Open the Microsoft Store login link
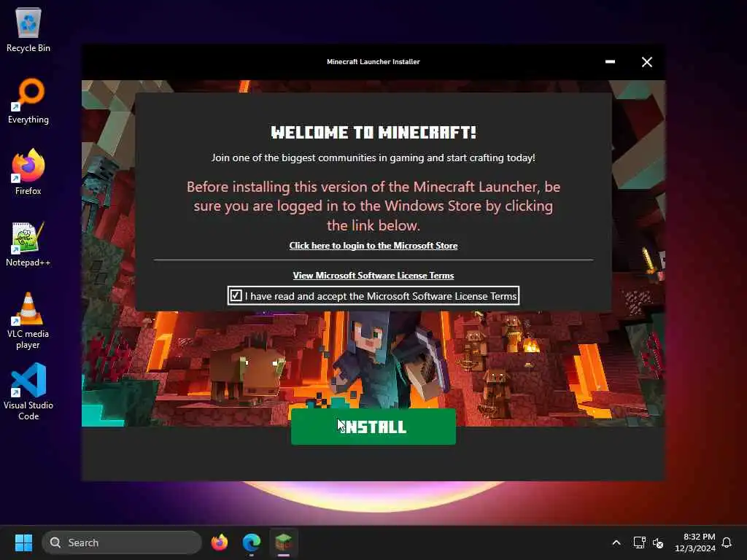This screenshot has width=747, height=560. [x=373, y=246]
